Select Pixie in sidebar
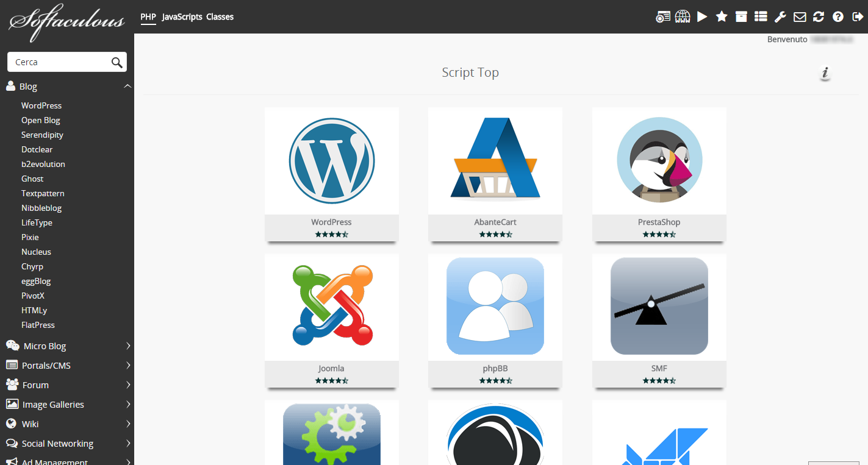This screenshot has width=868, height=465. tap(30, 237)
